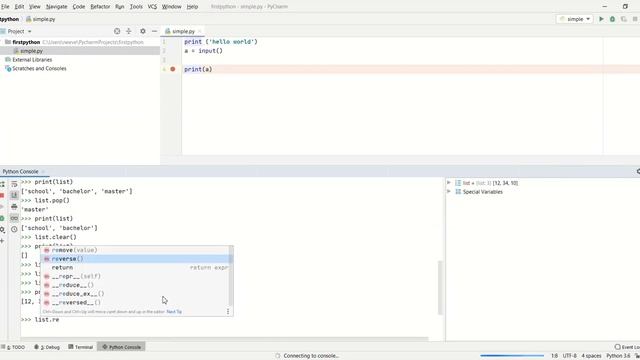The height and width of the screenshot is (360, 640).
Task: Click the console vertical scrollbar
Action: click(440, 287)
